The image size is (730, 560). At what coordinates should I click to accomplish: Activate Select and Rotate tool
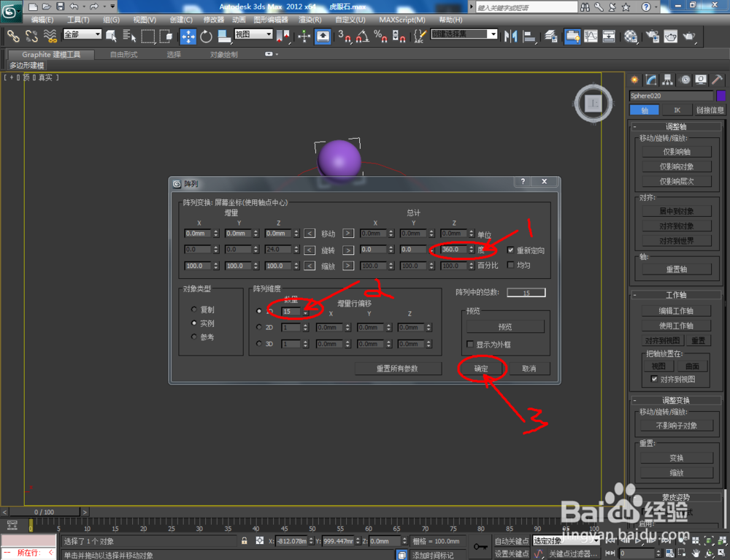pyautogui.click(x=206, y=36)
